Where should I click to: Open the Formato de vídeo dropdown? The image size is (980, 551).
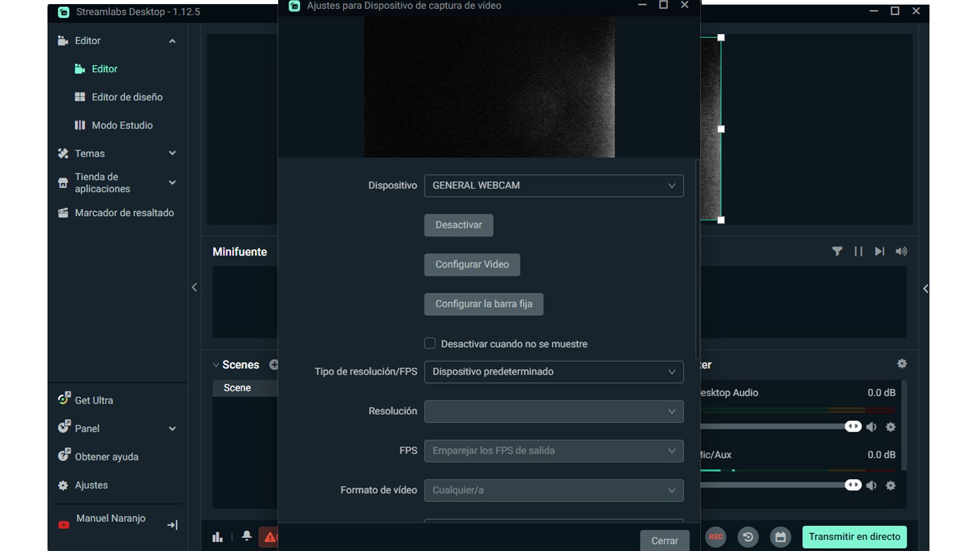click(x=554, y=490)
